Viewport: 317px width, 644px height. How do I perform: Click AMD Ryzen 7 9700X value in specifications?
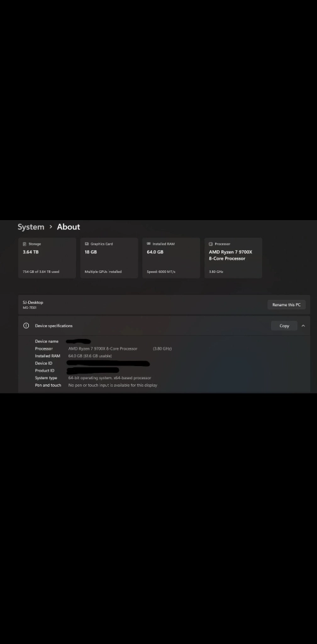point(103,348)
